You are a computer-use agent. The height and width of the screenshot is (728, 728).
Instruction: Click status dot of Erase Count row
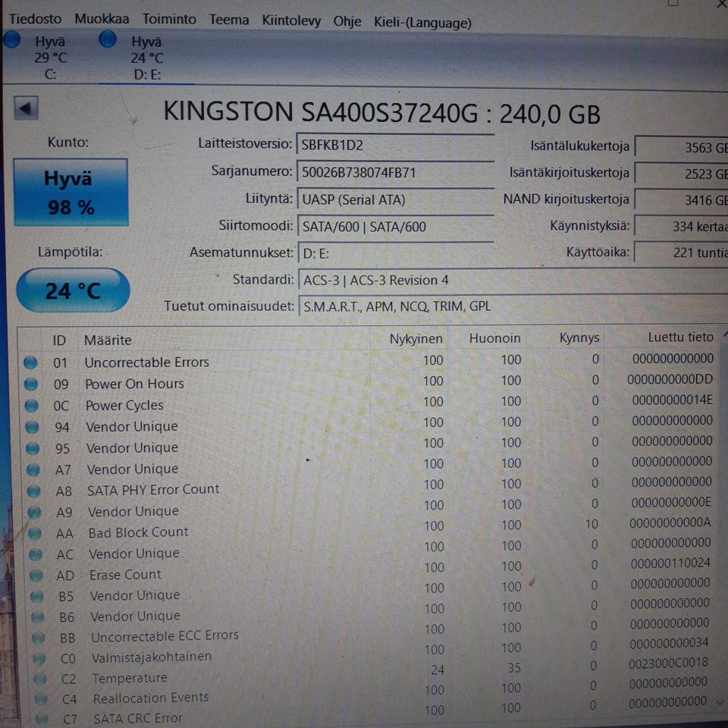[x=36, y=576]
